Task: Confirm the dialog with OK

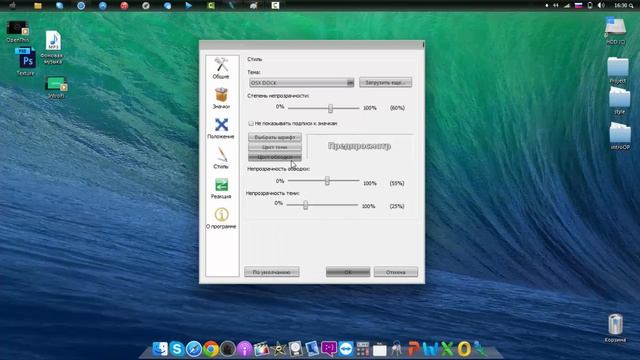Action: pyautogui.click(x=348, y=272)
